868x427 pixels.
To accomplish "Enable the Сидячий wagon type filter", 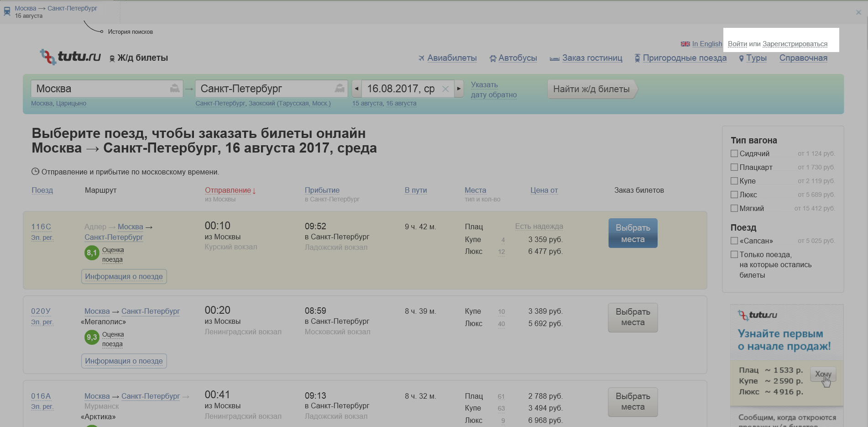I will [734, 154].
